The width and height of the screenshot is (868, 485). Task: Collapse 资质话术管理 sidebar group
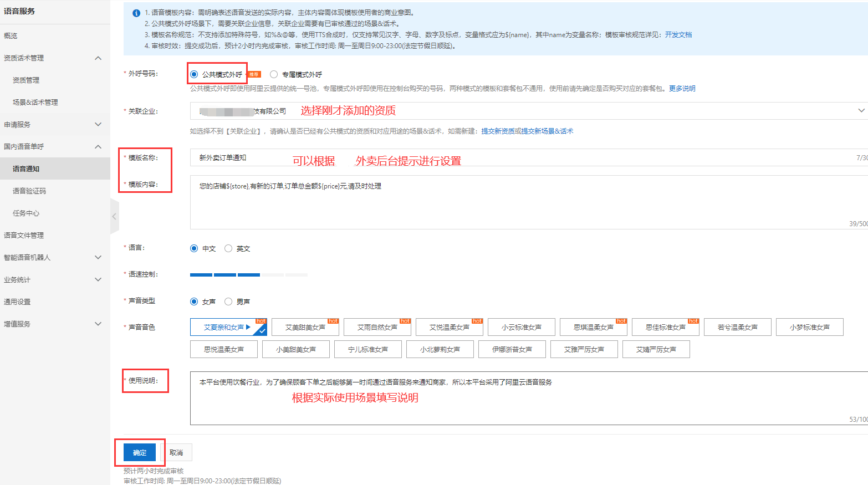(98, 58)
